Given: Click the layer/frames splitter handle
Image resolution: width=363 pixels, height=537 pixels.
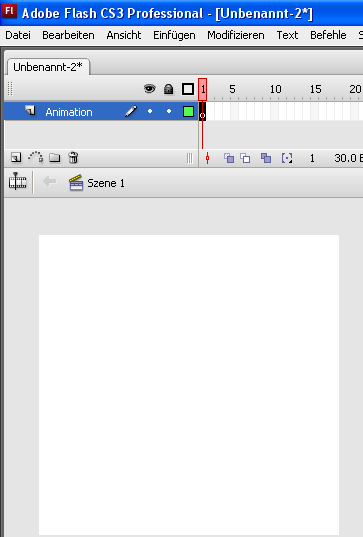Looking at the screenshot, I should [x=190, y=158].
